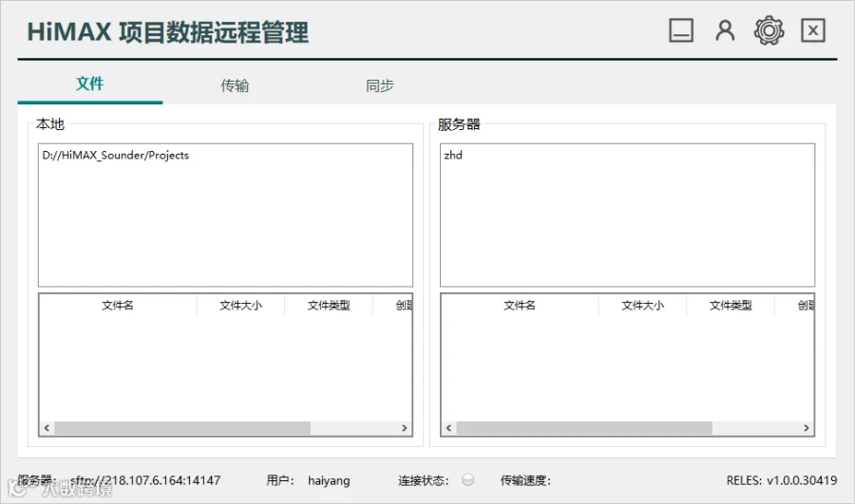Click the 传输速度 label

coord(525,480)
